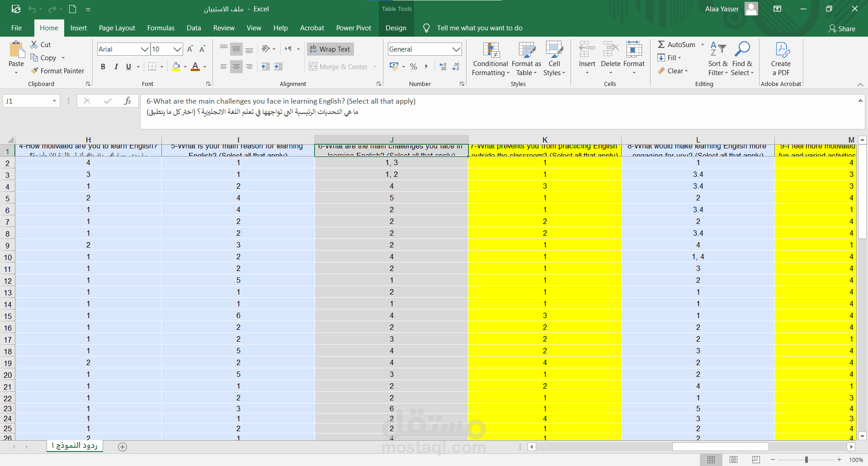
Task: Click the AutoSum sigma icon
Action: [661, 44]
